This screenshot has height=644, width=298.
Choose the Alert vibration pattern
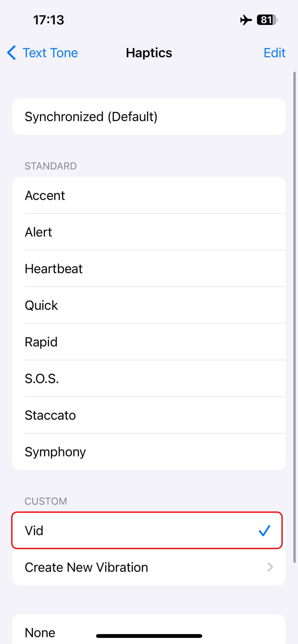point(149,232)
